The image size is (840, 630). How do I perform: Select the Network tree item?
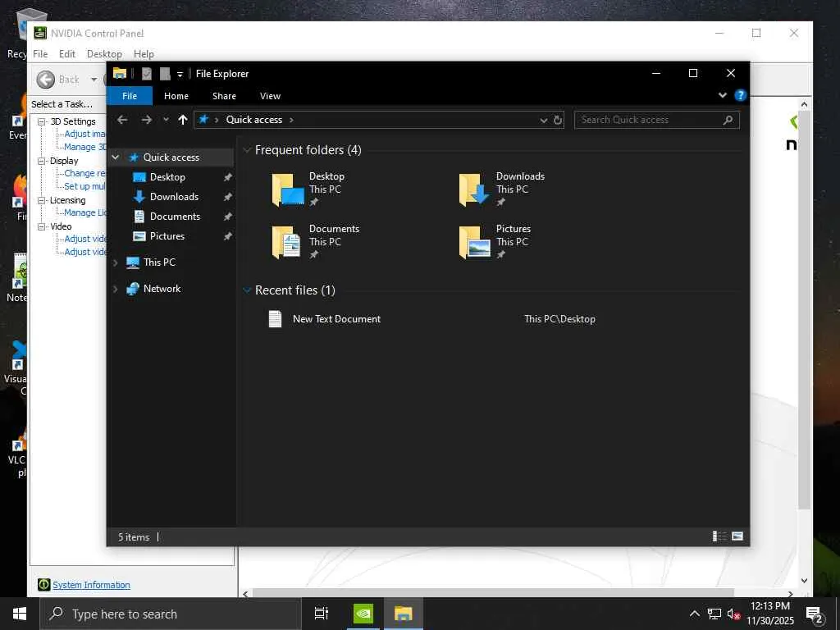162,288
